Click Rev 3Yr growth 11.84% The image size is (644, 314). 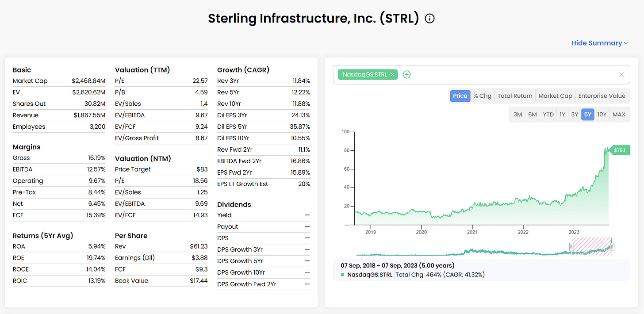[x=301, y=81]
